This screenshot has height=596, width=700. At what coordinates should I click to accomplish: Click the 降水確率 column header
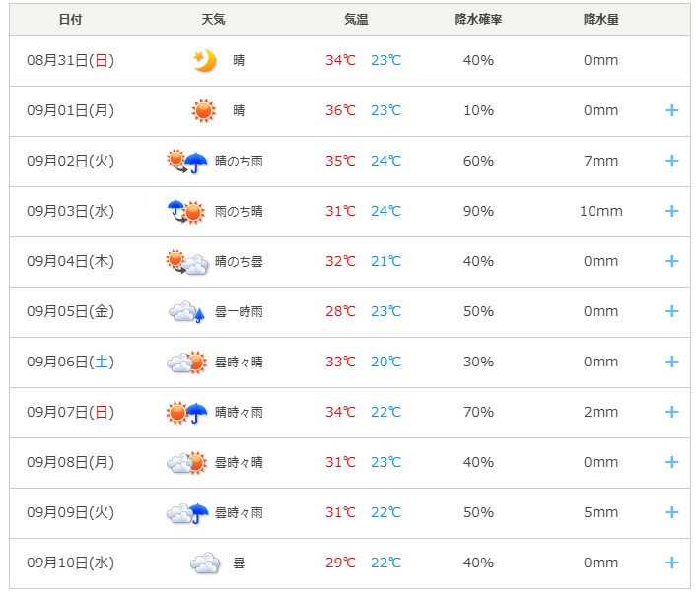(478, 19)
